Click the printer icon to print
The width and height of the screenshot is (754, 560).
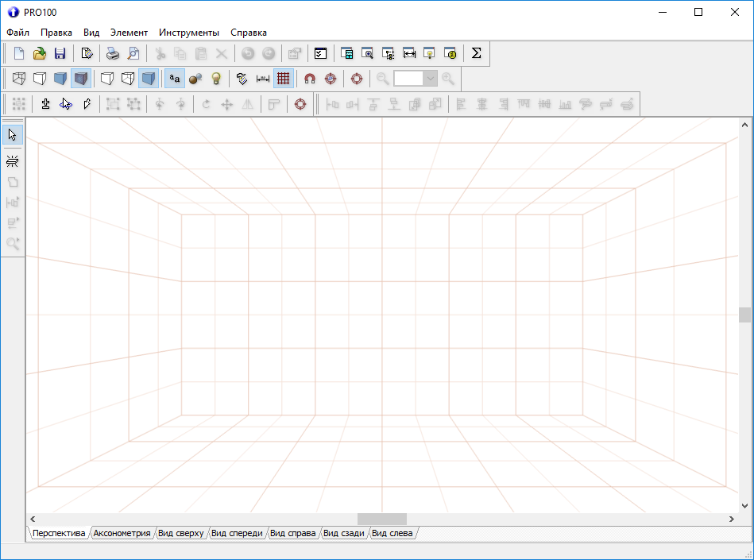[113, 53]
